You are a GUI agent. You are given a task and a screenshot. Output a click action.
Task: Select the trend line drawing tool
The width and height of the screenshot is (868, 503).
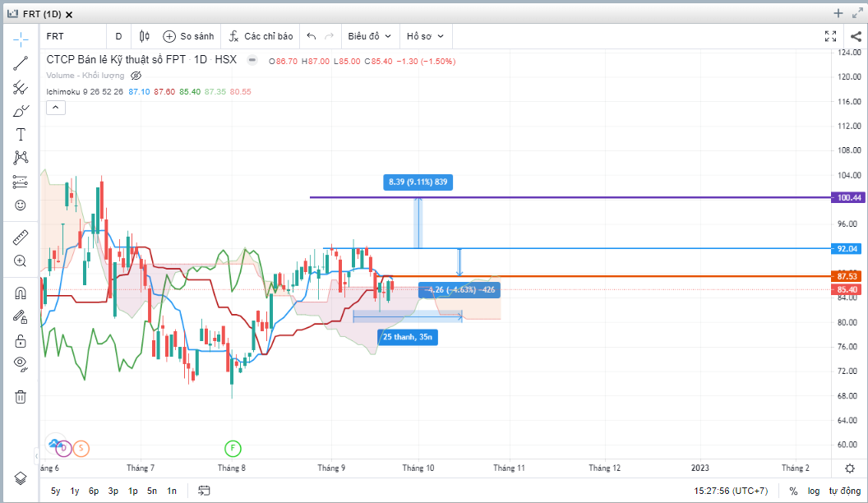tap(21, 63)
